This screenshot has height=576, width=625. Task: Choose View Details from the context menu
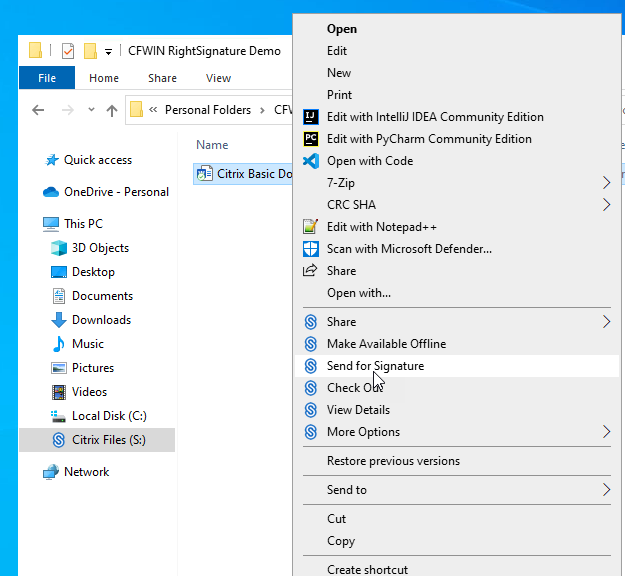pos(358,410)
